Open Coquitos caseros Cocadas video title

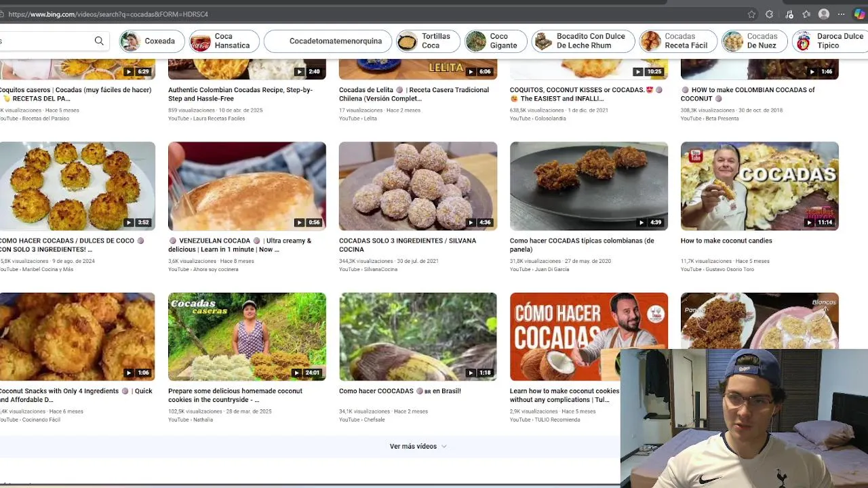[x=75, y=94]
